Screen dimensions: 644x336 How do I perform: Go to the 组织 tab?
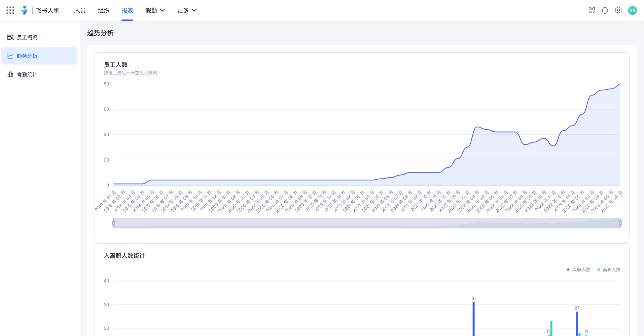point(104,10)
